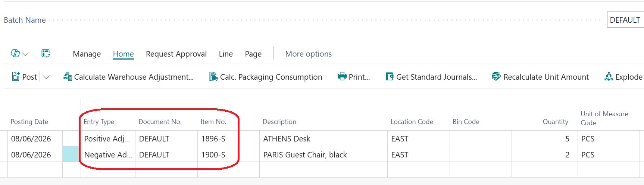Select the Item No. 1896-S cell
Viewport: 644px width, 185px height.
[228, 138]
